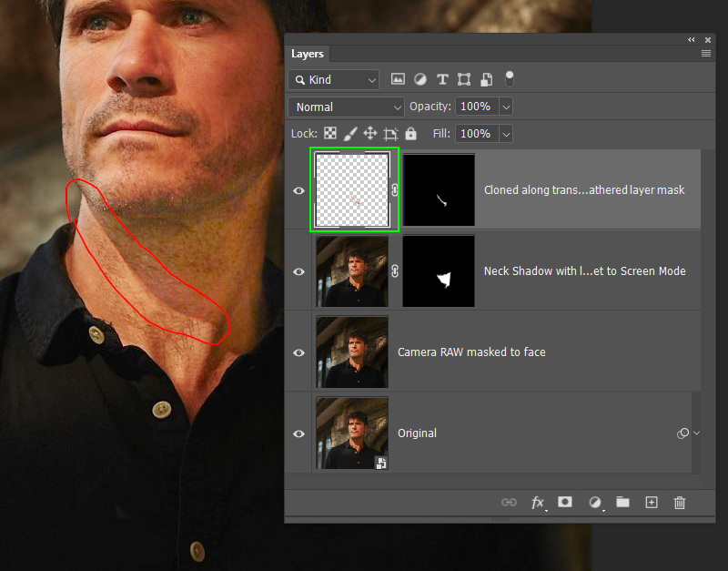Viewport: 728px width, 571px height.
Task: Select Original smart object thumbnail
Action: 352,433
